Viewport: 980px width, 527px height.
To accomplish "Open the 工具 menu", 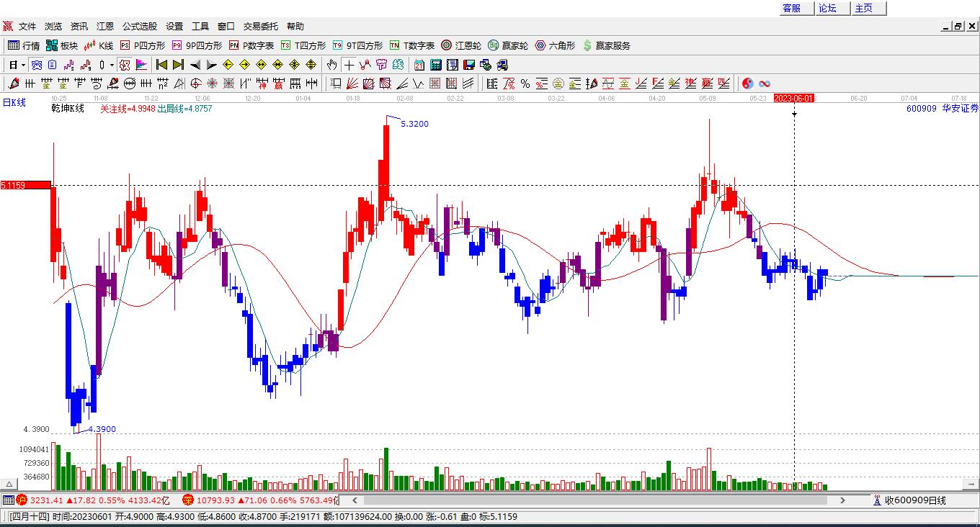I will click(x=200, y=27).
